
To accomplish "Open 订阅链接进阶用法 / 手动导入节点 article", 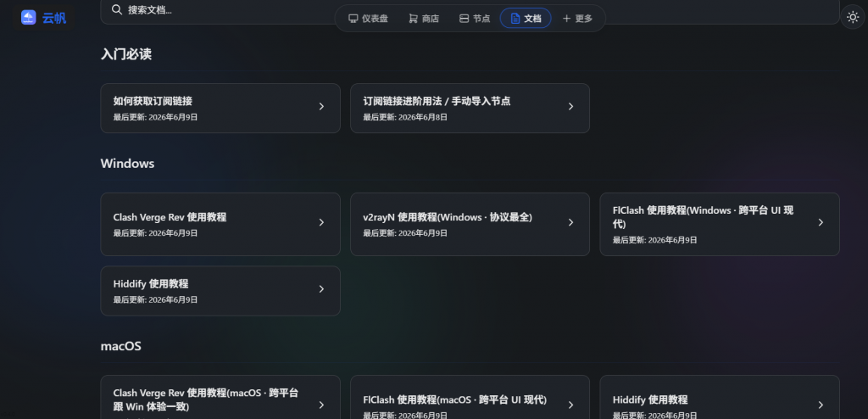I will [x=470, y=108].
